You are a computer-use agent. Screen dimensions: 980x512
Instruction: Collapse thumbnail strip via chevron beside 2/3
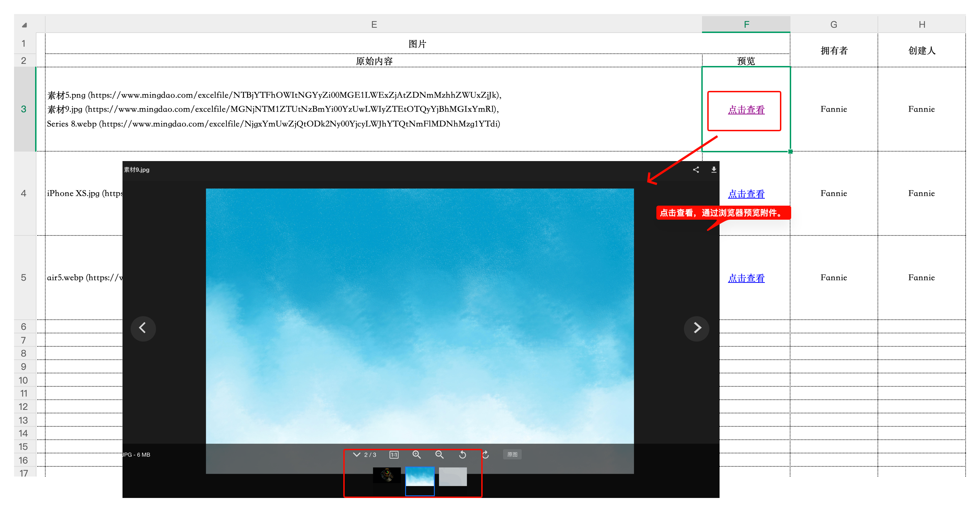coord(357,454)
